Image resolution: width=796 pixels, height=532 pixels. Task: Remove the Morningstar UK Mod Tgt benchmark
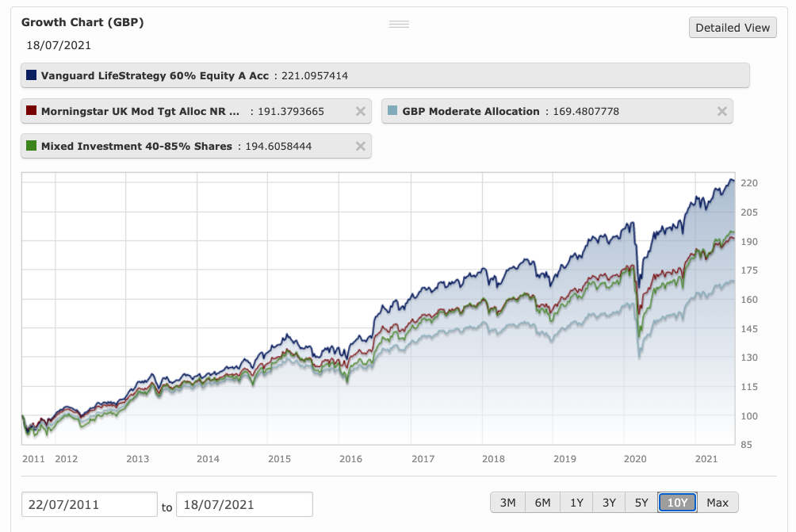point(359,111)
